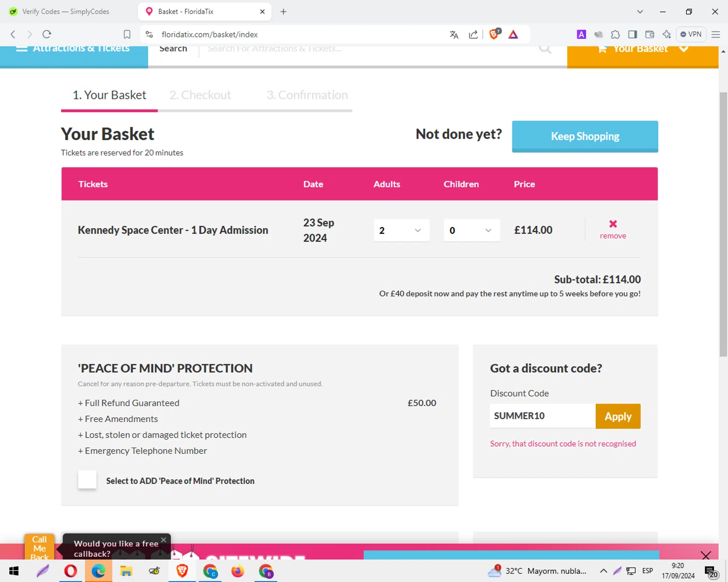The height and width of the screenshot is (582, 728).
Task: Open site settings icon in address bar
Action: [149, 34]
